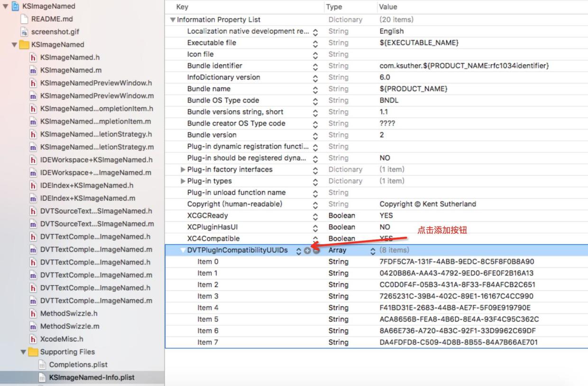The height and width of the screenshot is (386, 588).
Task: Click the '1.1' short version value
Action: coord(384,112)
